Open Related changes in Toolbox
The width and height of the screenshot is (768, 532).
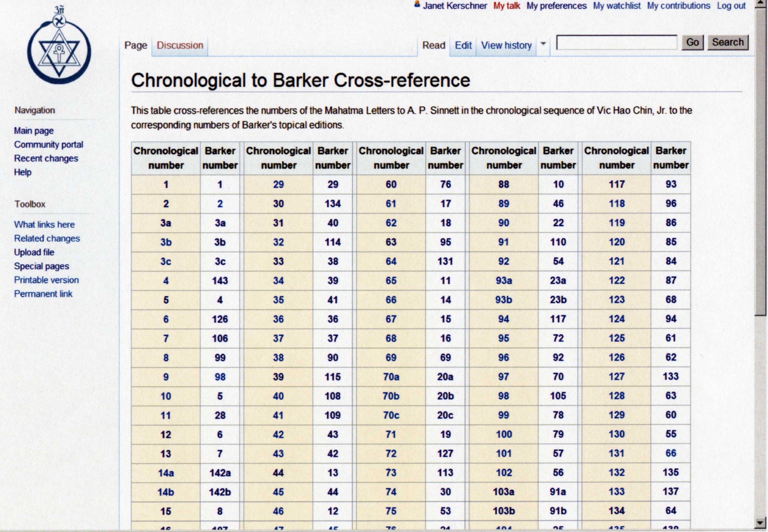[47, 238]
